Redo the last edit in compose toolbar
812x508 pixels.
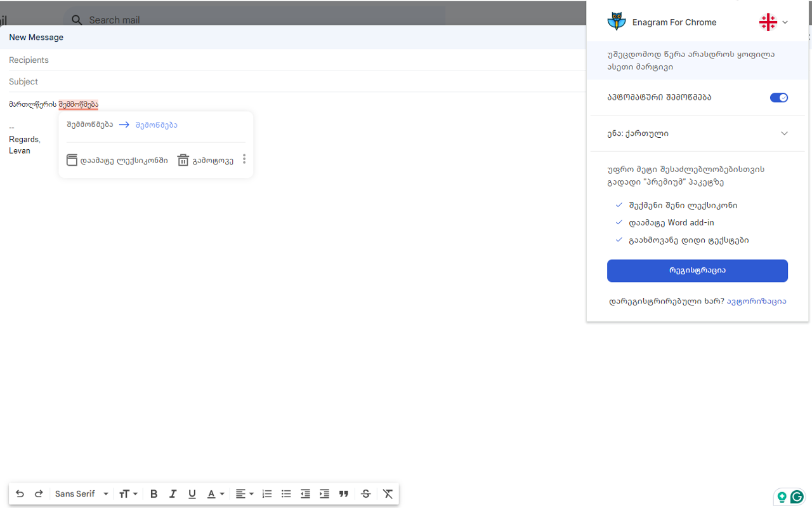[39, 494]
